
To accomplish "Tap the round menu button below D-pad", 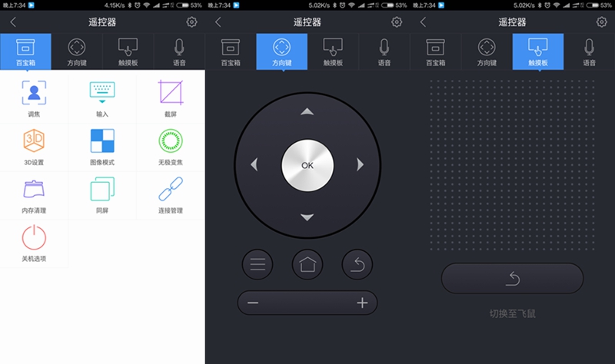I will [258, 264].
